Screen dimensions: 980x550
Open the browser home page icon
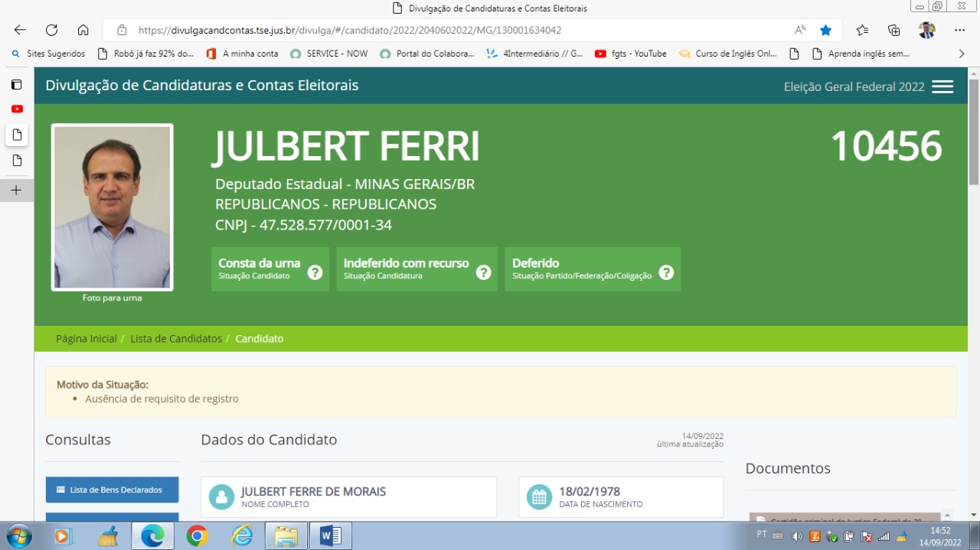pos(83,30)
